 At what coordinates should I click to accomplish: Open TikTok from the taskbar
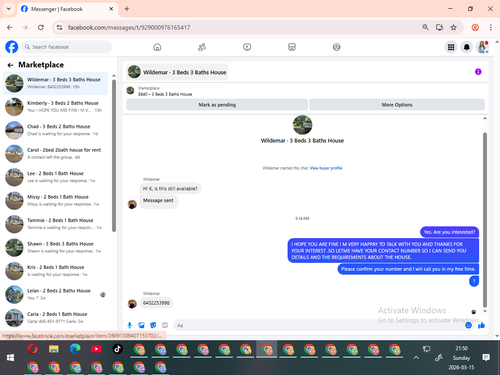[117, 349]
